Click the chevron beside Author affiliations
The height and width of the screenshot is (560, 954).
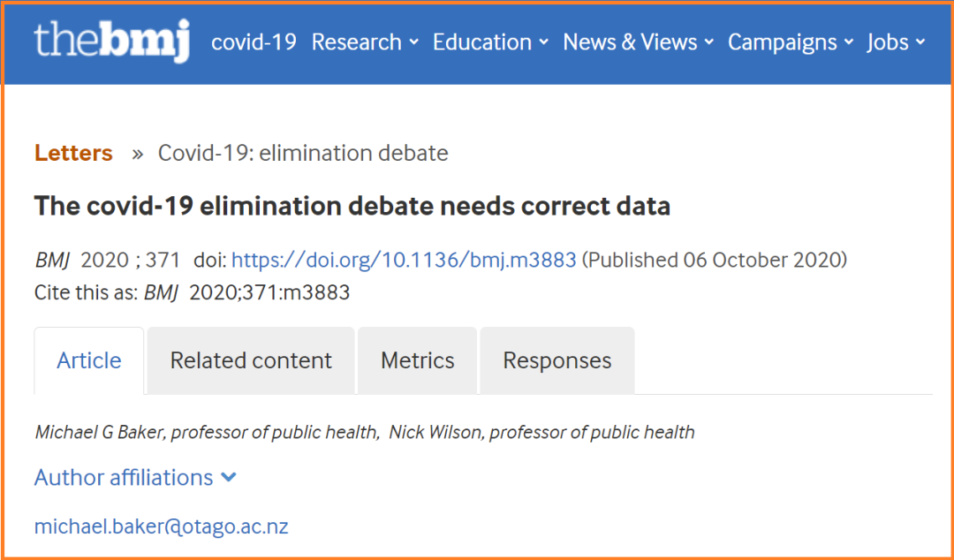coord(229,478)
